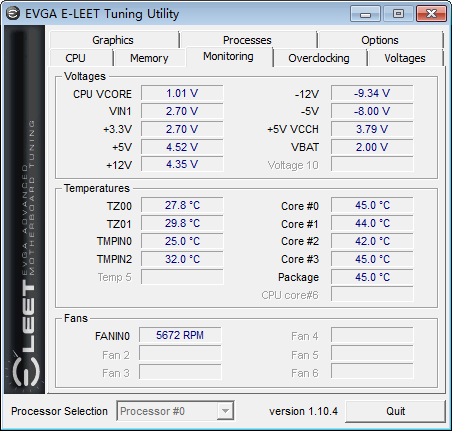Click the +12V value 4.35 V
Viewport: 452px width, 431px height.
coord(182,164)
